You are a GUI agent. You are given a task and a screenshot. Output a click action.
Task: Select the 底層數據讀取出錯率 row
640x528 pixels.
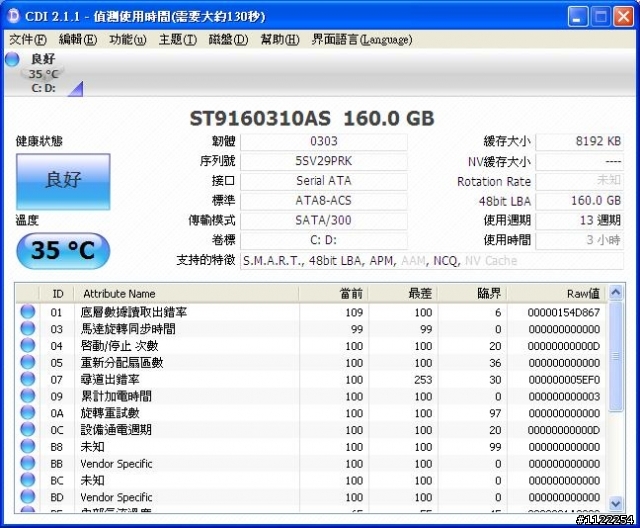(311, 312)
